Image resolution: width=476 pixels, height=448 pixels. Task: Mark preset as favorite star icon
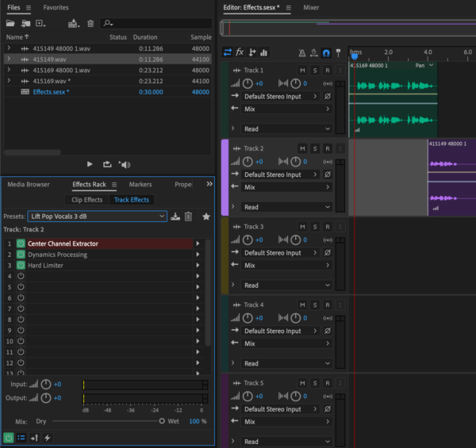click(206, 216)
